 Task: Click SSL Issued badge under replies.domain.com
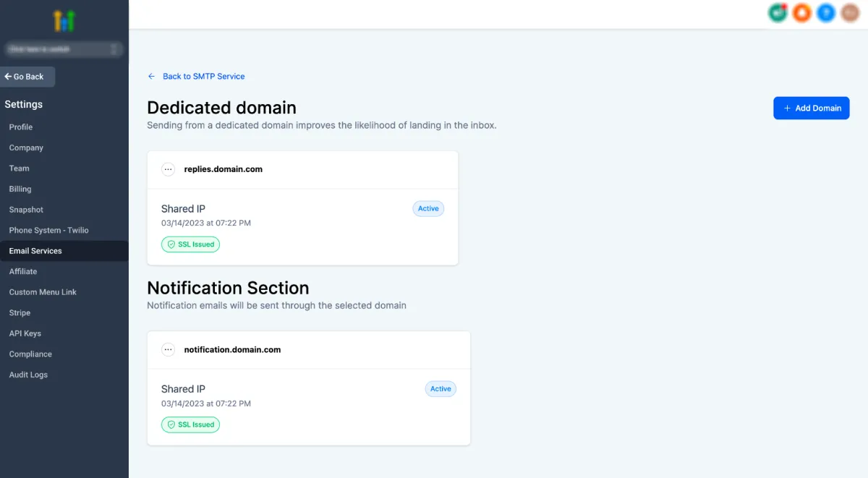[190, 244]
